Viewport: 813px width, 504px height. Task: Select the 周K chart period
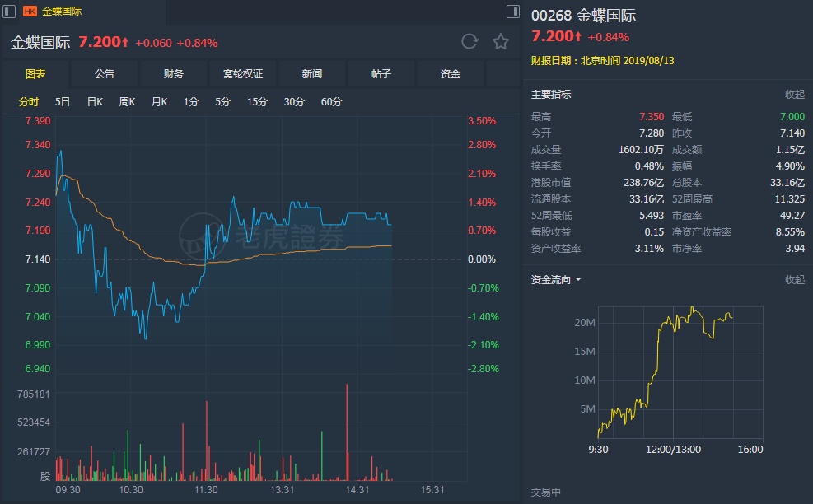click(127, 101)
